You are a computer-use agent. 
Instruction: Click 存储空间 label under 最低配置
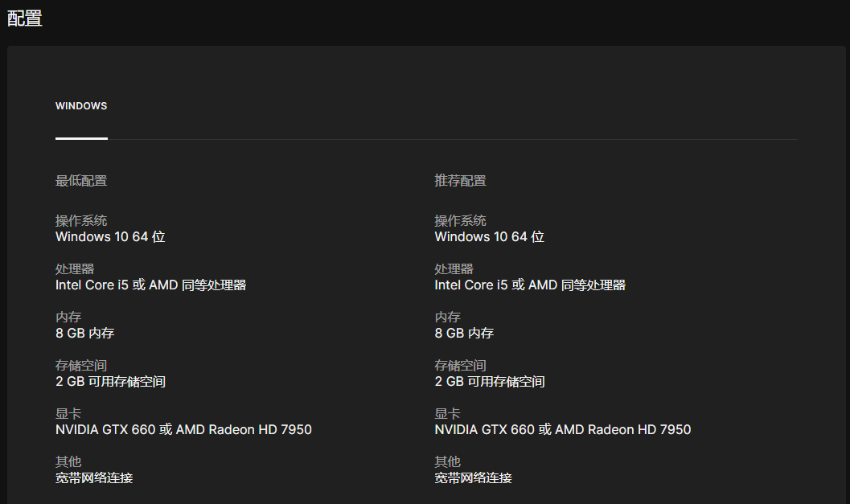[x=81, y=365]
